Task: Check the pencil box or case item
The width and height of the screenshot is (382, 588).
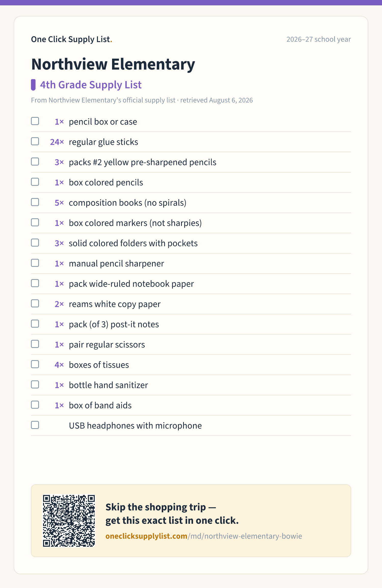Action: point(35,121)
